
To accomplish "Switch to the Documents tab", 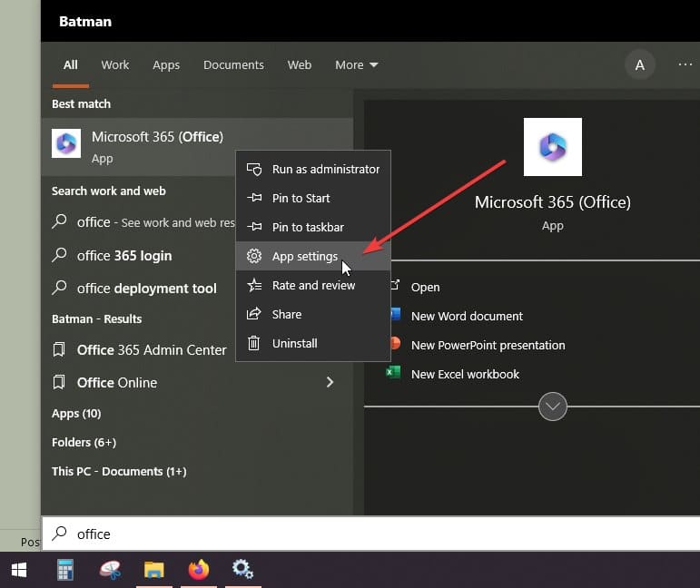I will (x=233, y=65).
